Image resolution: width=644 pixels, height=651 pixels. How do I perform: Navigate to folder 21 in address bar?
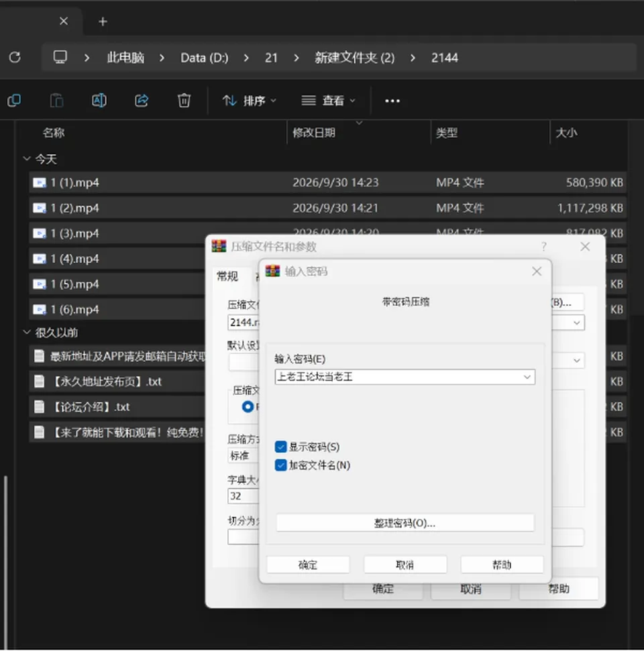pyautogui.click(x=271, y=58)
